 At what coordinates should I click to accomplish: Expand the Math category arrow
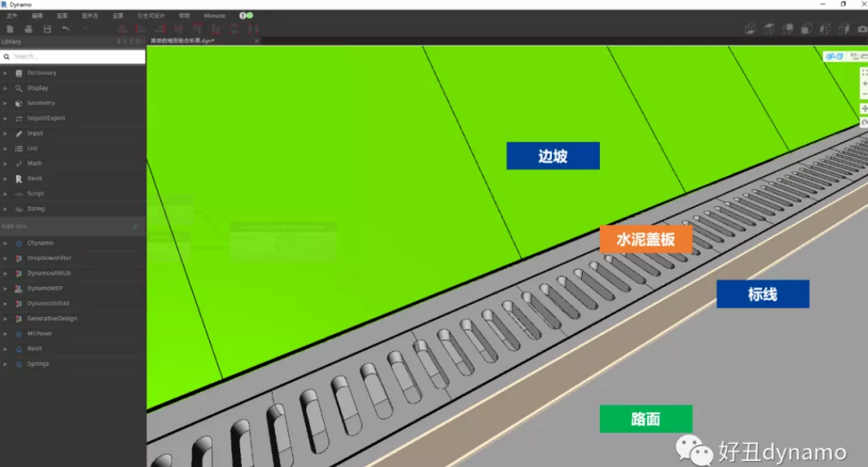[x=5, y=163]
